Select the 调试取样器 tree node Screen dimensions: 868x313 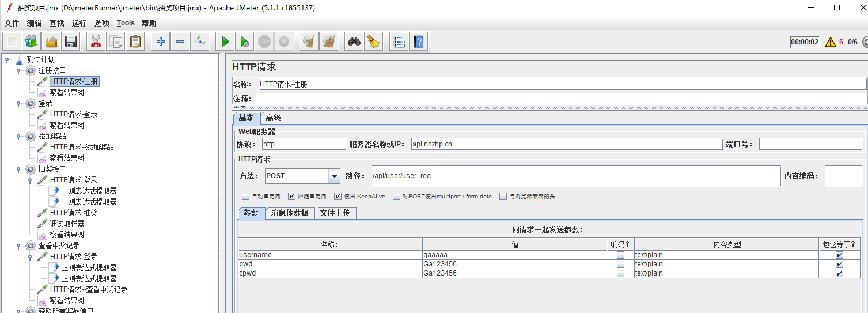click(x=67, y=224)
